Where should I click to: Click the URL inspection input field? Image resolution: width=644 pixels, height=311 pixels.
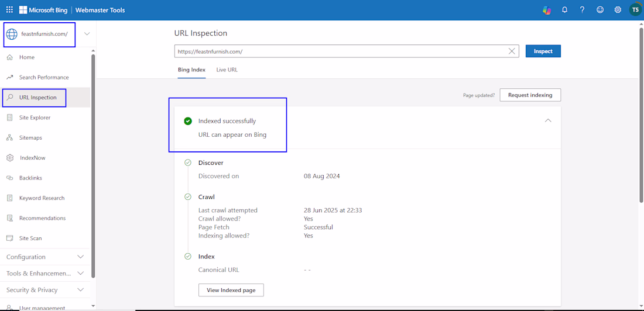click(x=340, y=51)
